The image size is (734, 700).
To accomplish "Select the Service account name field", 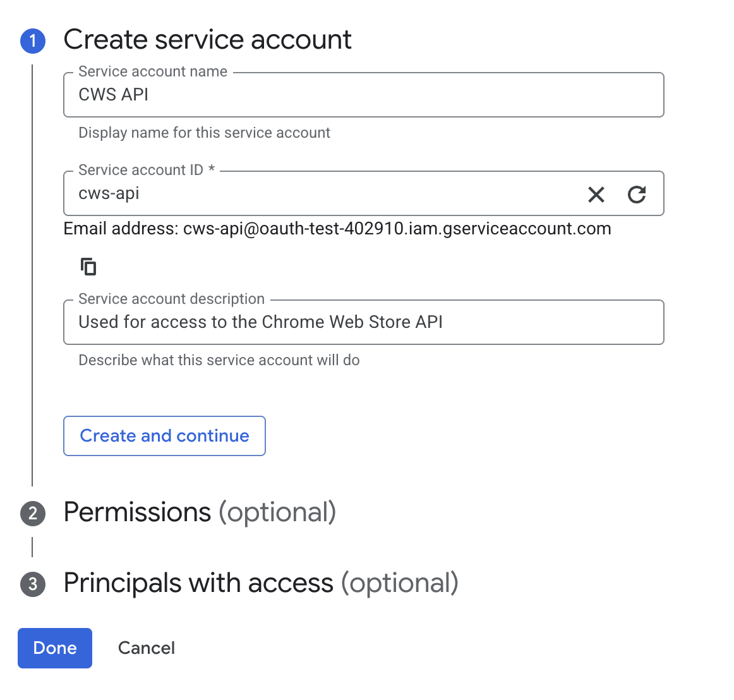I will click(x=316, y=95).
